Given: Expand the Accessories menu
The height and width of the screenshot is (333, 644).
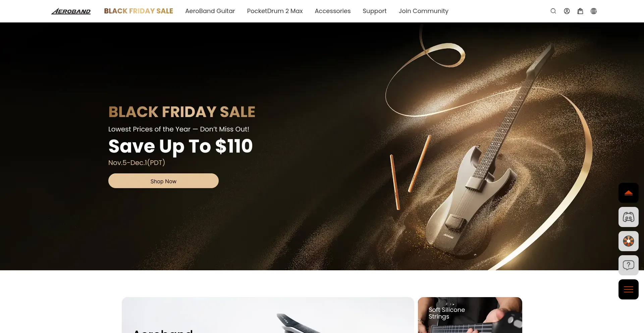Looking at the screenshot, I should pyautogui.click(x=333, y=11).
